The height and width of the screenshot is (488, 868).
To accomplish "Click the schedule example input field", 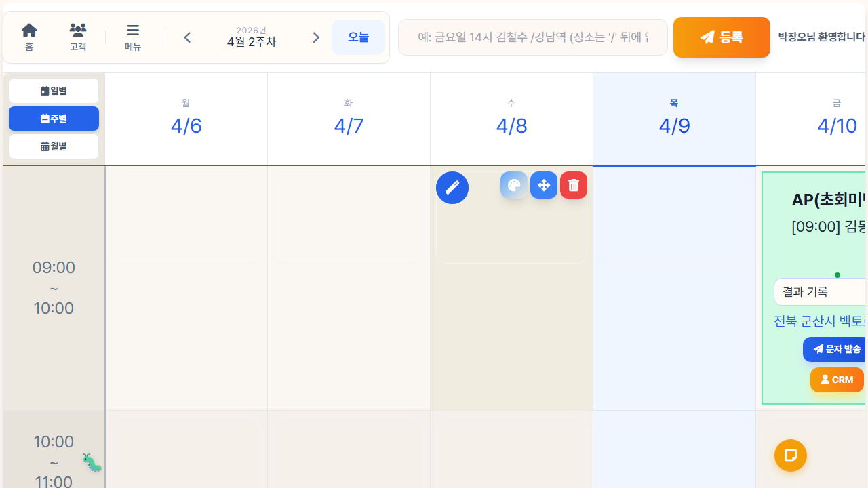I will (x=533, y=37).
